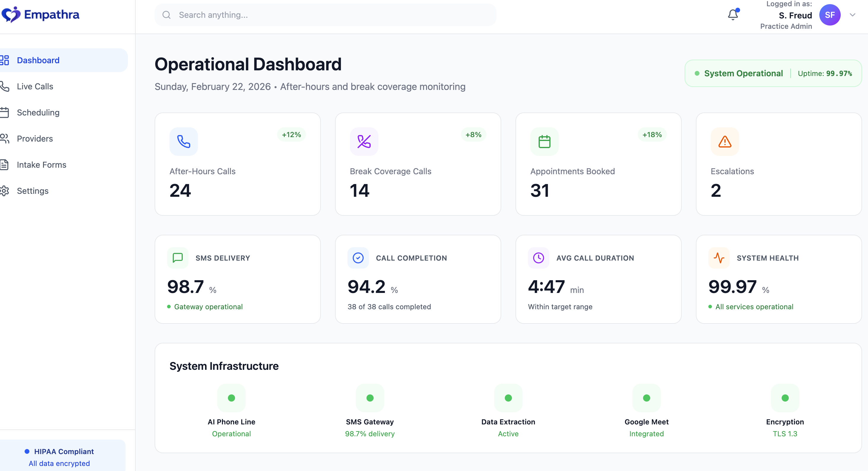
Task: Select the Live Calls phone icon
Action: click(x=5, y=86)
